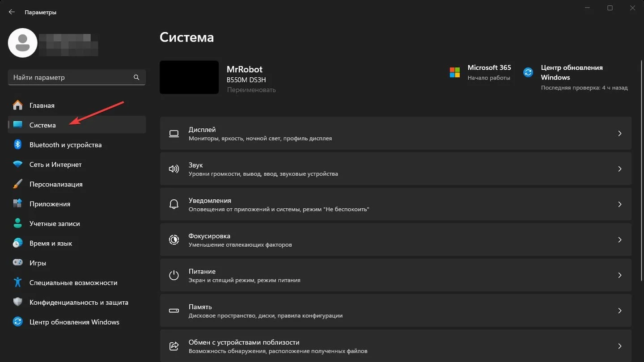
Task: Click the Мониторы, яркость, ночной свет description
Action: pos(260,139)
